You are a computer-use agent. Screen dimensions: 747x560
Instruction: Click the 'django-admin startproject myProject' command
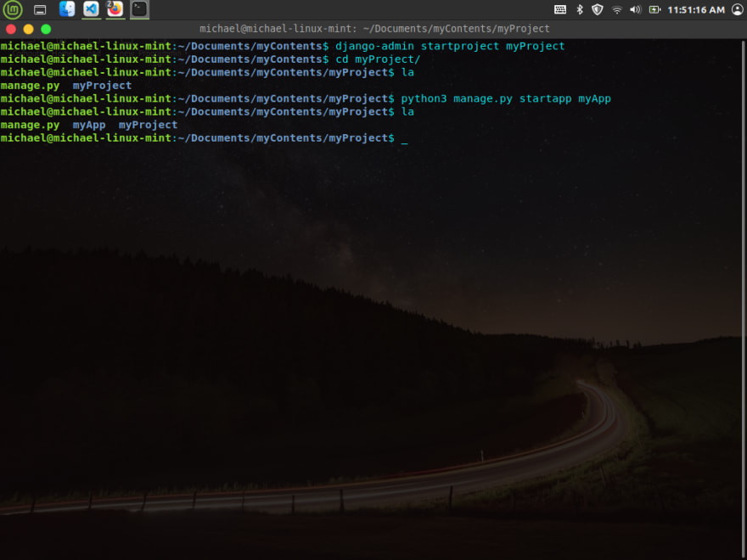pyautogui.click(x=450, y=46)
